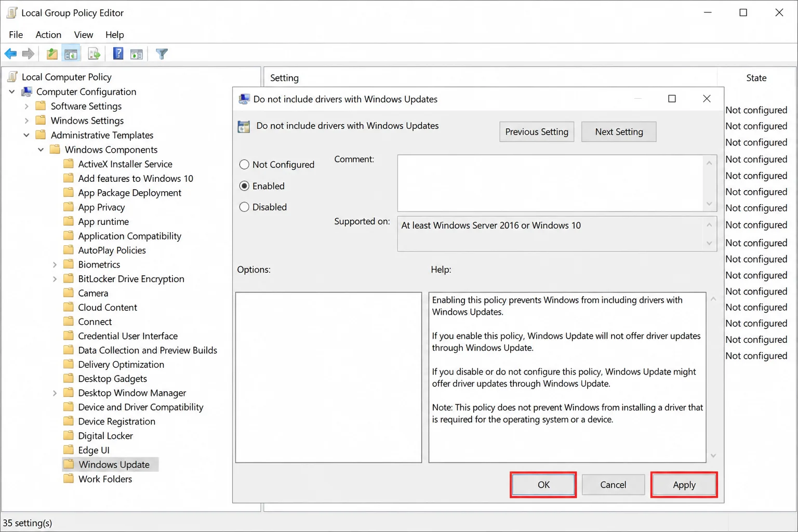This screenshot has height=532, width=798.
Task: Select the Enabled radio button
Action: click(x=244, y=186)
